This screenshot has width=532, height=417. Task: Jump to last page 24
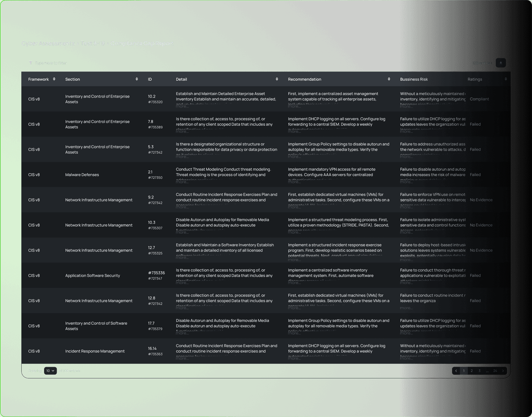pyautogui.click(x=495, y=371)
